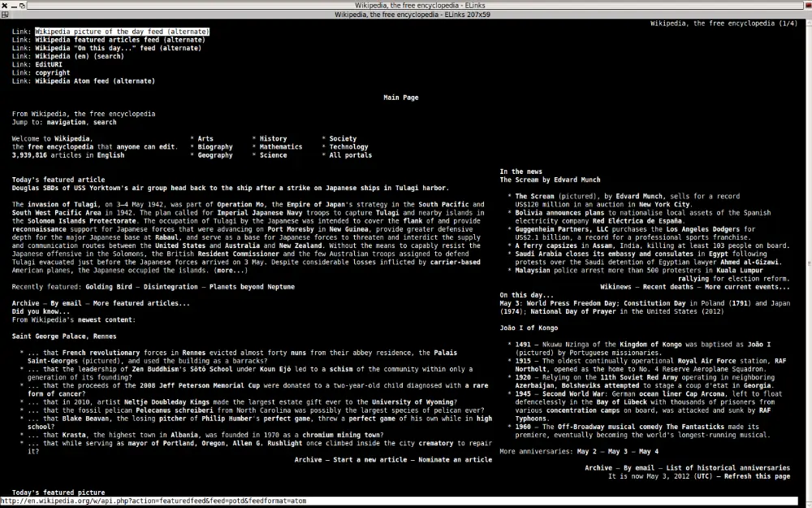Open More featured articles link
812x508 pixels.
click(141, 304)
